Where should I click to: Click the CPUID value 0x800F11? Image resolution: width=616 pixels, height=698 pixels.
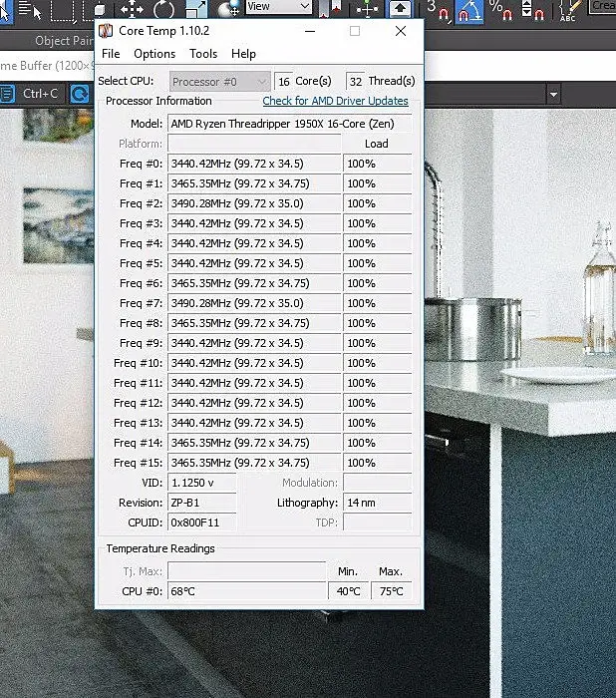tap(201, 523)
